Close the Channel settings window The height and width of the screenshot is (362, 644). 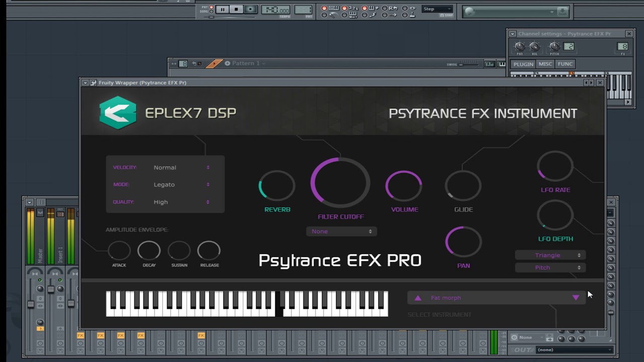[629, 34]
